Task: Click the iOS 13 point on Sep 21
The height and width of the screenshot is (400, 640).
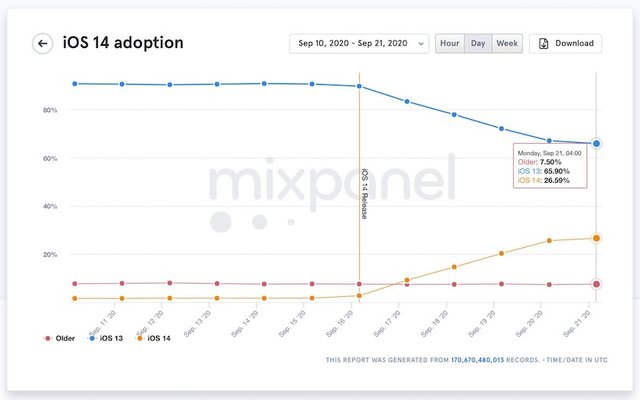Action: click(x=596, y=144)
